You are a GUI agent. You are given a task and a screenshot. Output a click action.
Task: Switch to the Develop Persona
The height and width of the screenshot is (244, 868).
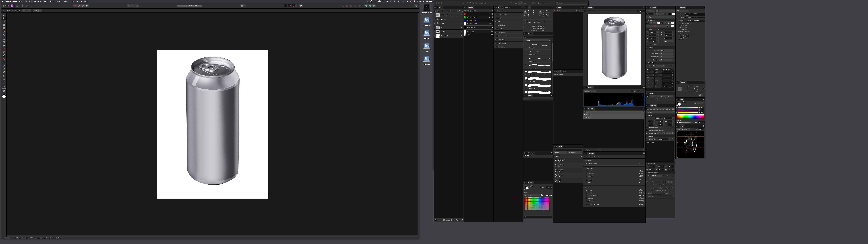point(22,6)
